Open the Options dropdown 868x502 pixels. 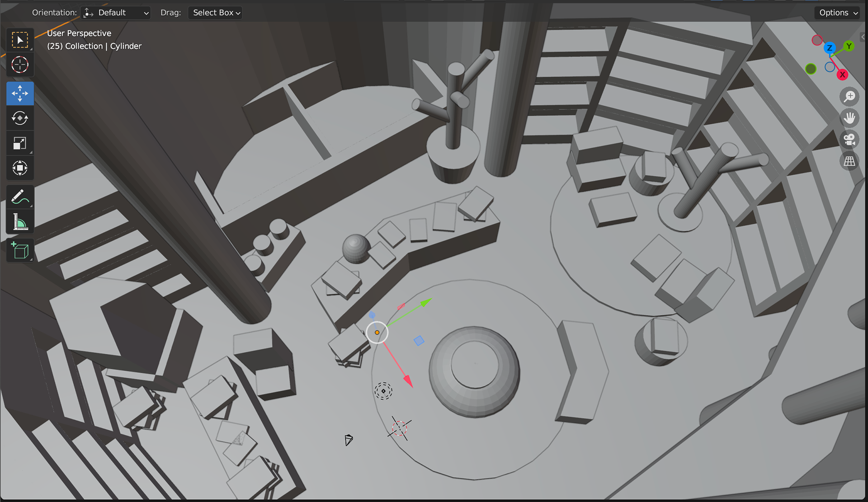(838, 13)
